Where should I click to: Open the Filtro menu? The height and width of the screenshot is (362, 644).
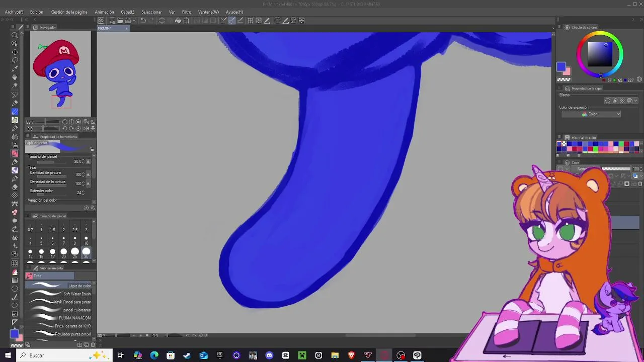[187, 12]
